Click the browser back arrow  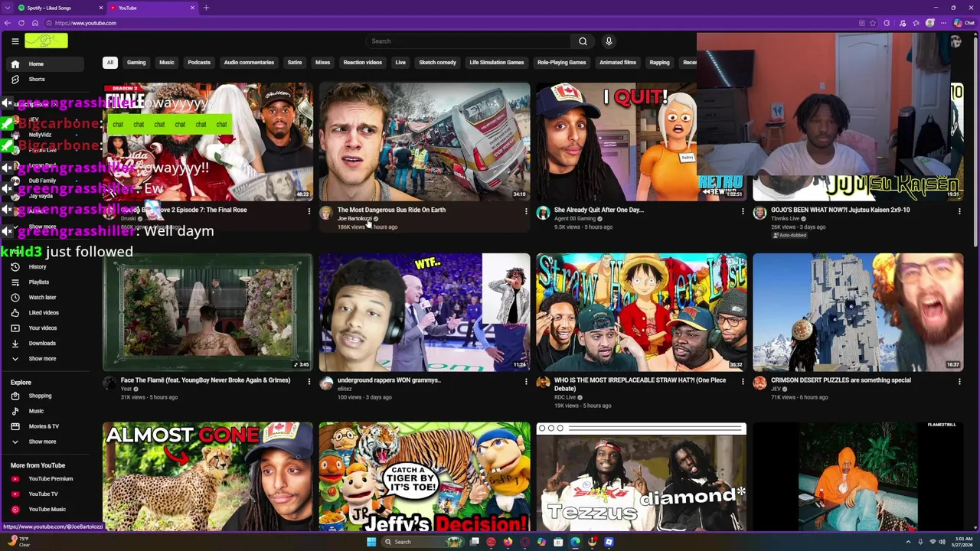click(x=8, y=23)
